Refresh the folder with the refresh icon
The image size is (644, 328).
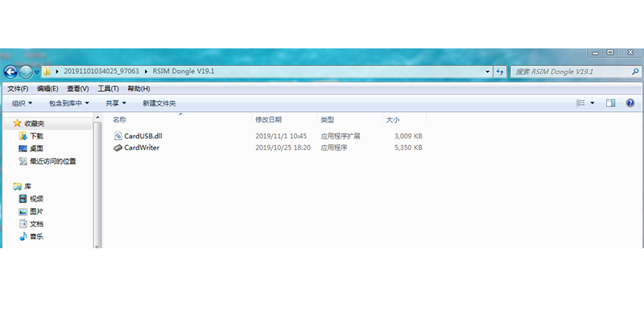coord(500,72)
